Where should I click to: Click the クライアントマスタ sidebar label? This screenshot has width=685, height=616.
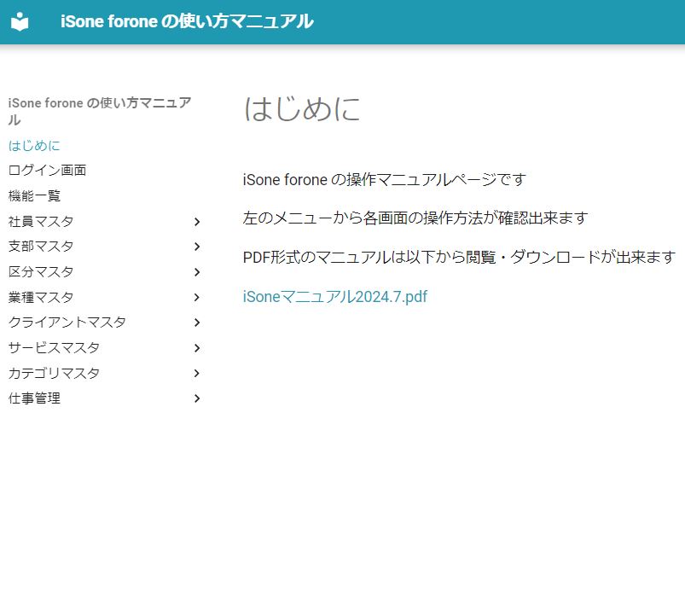tap(67, 323)
